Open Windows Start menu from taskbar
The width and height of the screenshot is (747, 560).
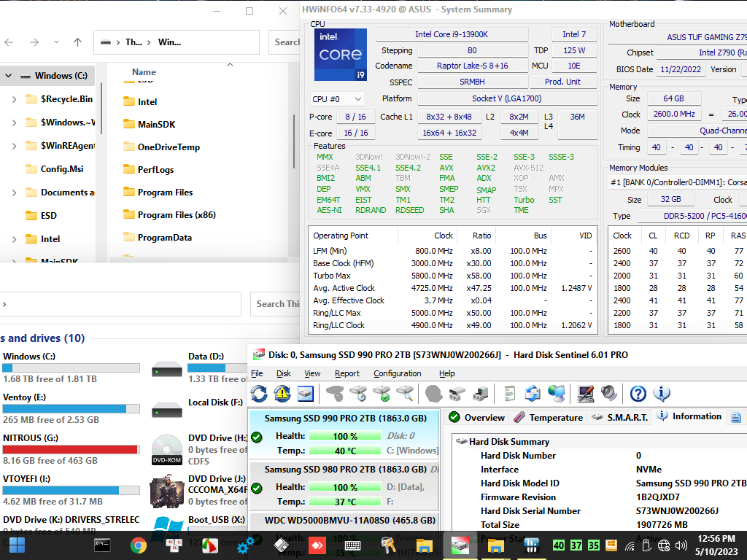click(x=17, y=545)
